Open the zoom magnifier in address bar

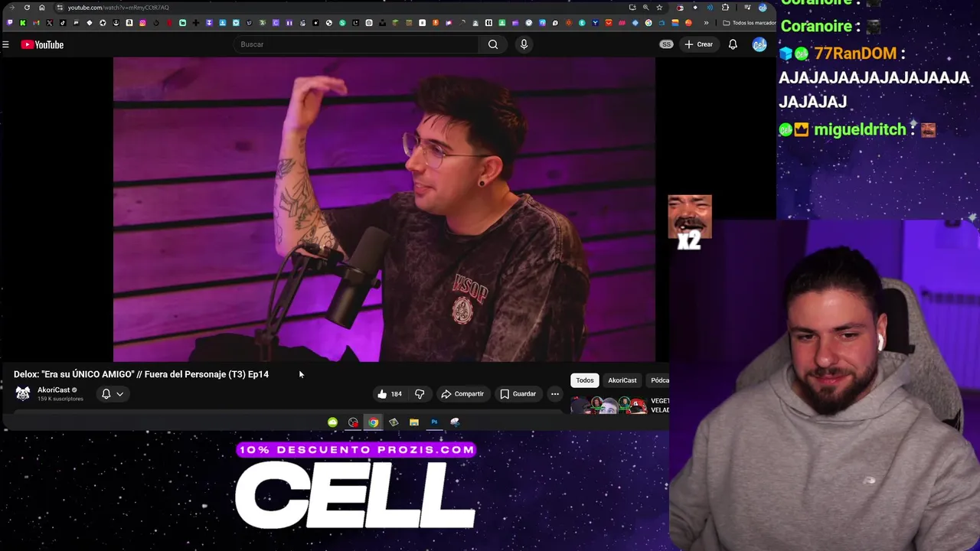click(x=645, y=8)
